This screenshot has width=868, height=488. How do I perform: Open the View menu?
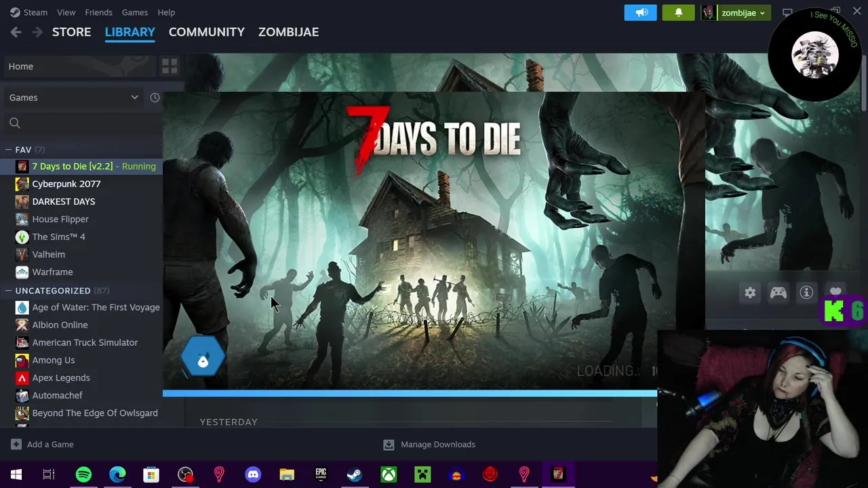point(66,12)
